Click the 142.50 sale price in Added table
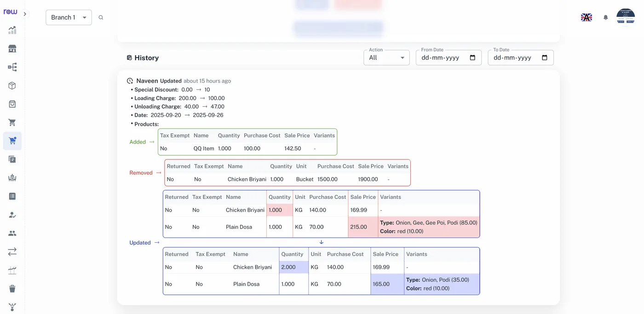644x314 pixels. [x=293, y=149]
